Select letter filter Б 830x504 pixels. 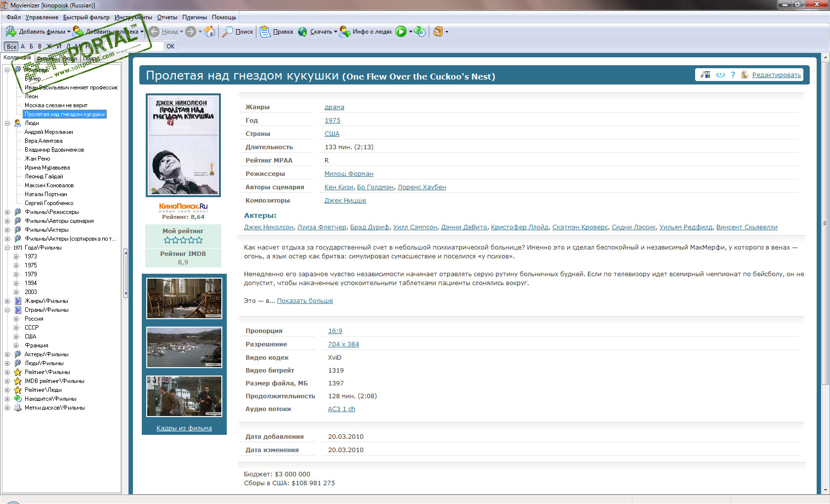click(x=32, y=46)
